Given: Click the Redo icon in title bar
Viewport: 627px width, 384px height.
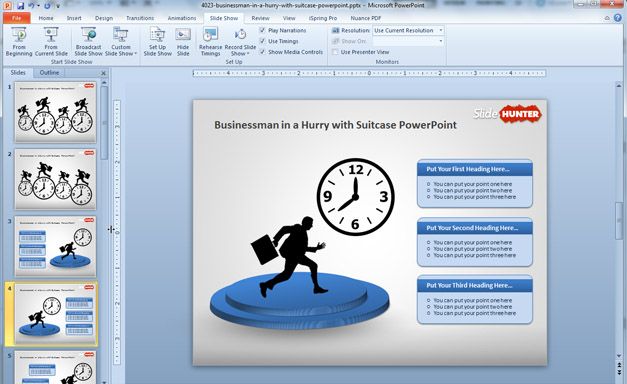Looking at the screenshot, I should click(x=48, y=6).
